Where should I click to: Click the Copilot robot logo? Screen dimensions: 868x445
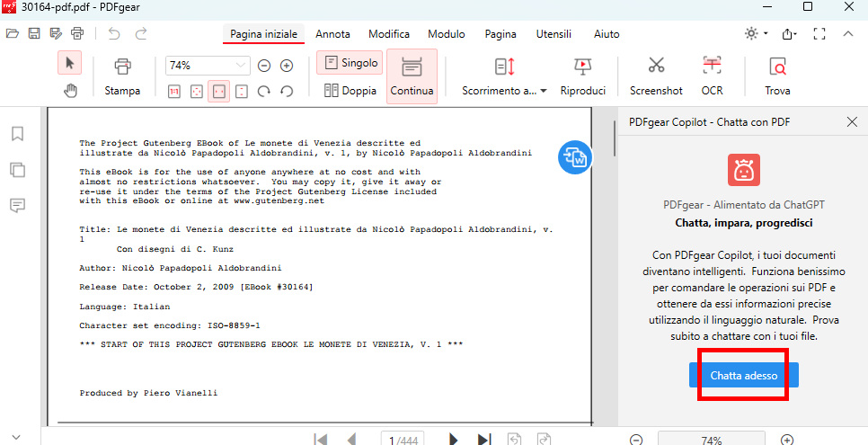tap(743, 170)
